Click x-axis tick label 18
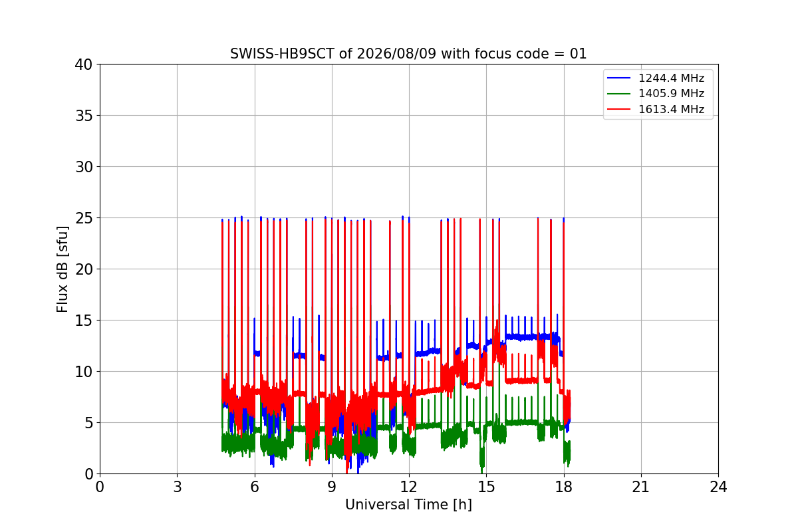The image size is (798, 532). click(563, 487)
